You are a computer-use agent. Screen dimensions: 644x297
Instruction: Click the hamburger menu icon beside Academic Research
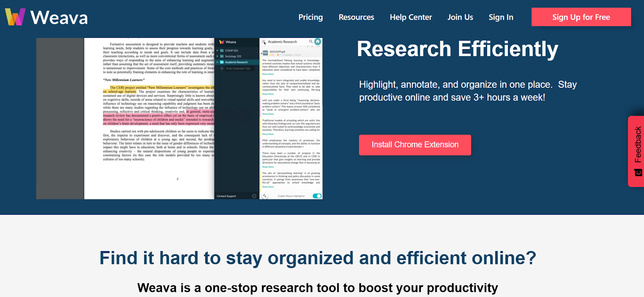pyautogui.click(x=264, y=42)
